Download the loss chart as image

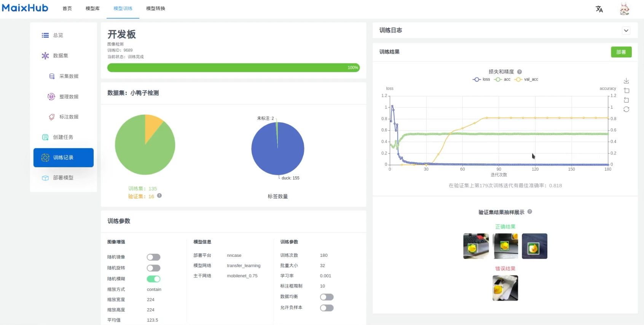pos(626,81)
